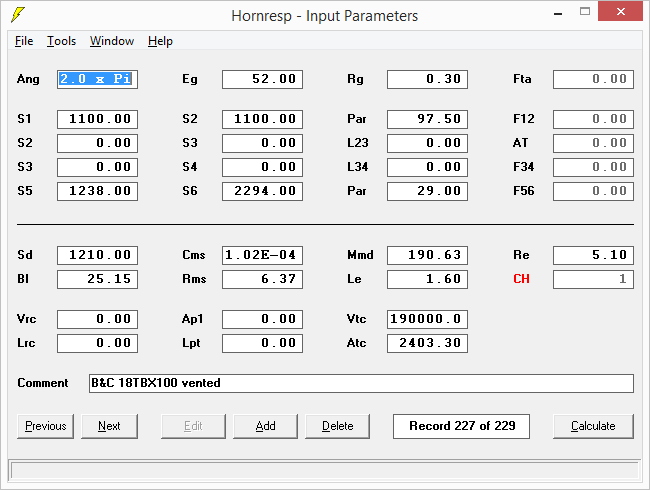The height and width of the screenshot is (490, 650).
Task: Open the Tools menu
Action: (x=61, y=41)
